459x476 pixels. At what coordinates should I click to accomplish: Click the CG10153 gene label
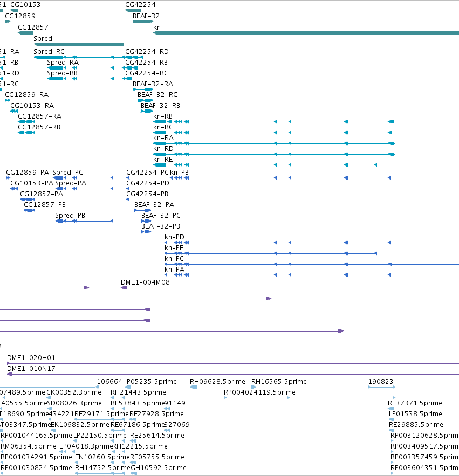coord(25,4)
